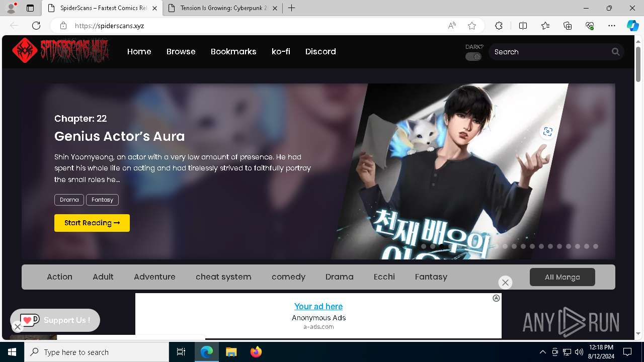Select the cheat system genre tab
The image size is (644, 362).
[x=223, y=277]
